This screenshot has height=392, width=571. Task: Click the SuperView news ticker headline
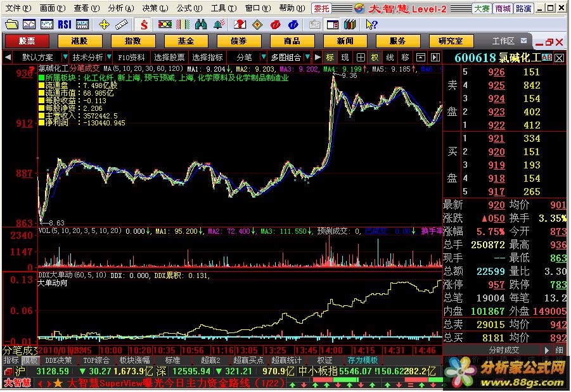click(176, 383)
